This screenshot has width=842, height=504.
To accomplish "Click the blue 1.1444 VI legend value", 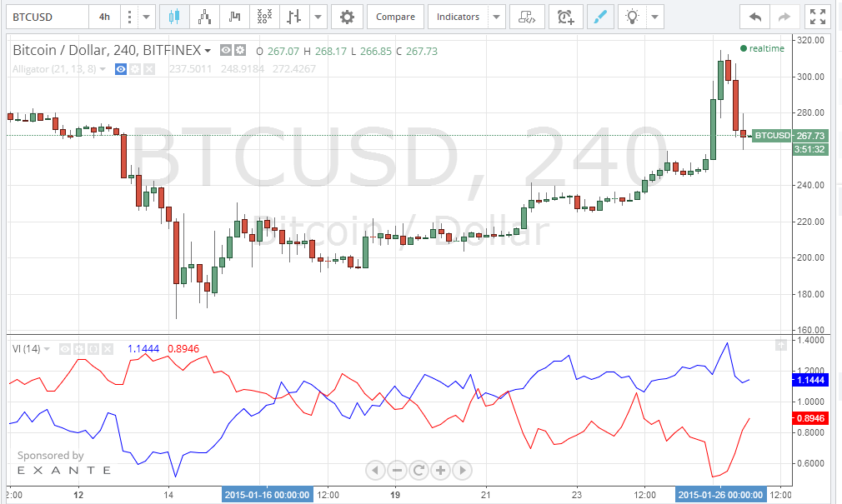I will click(143, 349).
